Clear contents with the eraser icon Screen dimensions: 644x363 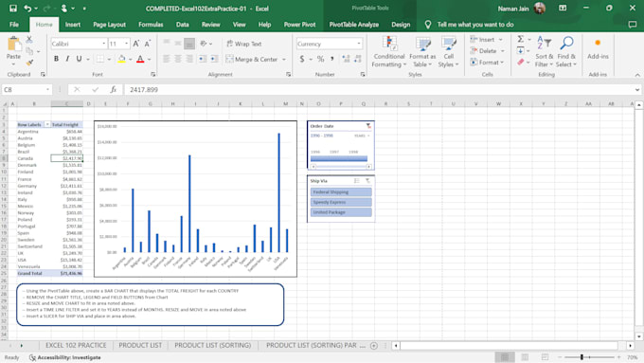(x=520, y=63)
